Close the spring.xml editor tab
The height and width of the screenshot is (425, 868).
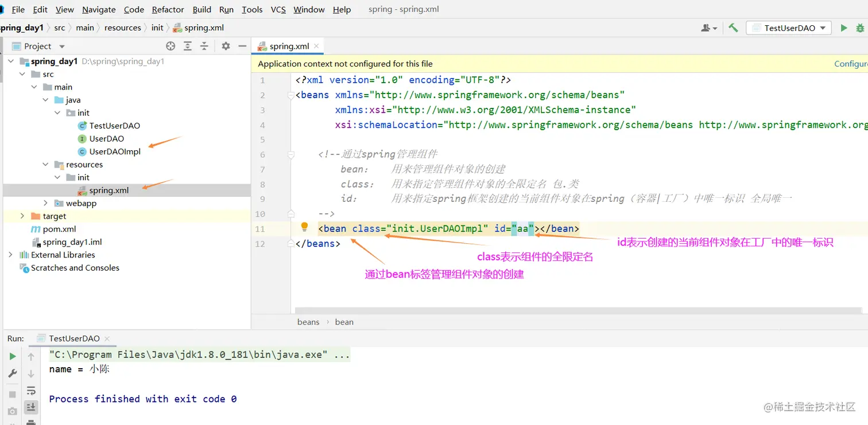[x=316, y=46]
